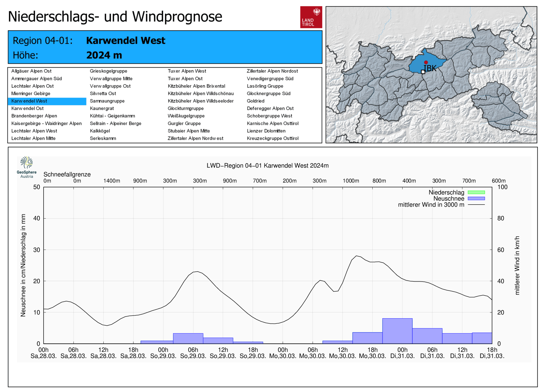Choose Kühtai - Geigenkamm region
This screenshot has width=544, height=392.
(112, 116)
